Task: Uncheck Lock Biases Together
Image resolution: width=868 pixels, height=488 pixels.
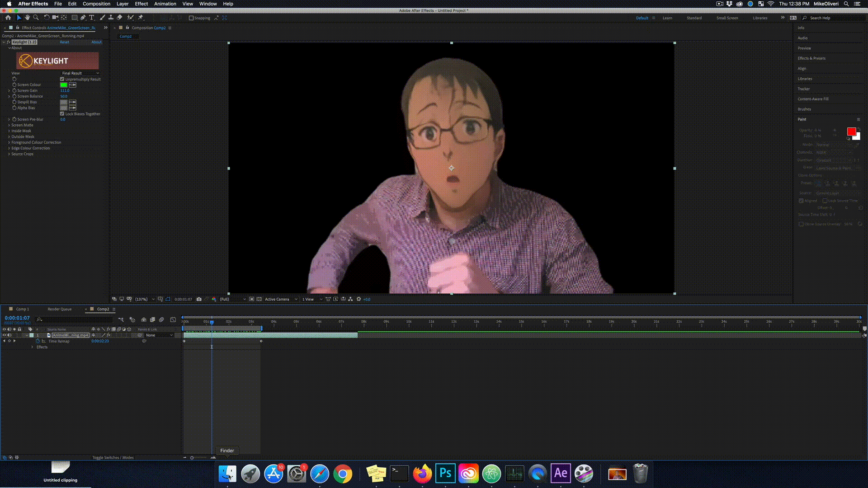Action: [x=62, y=114]
